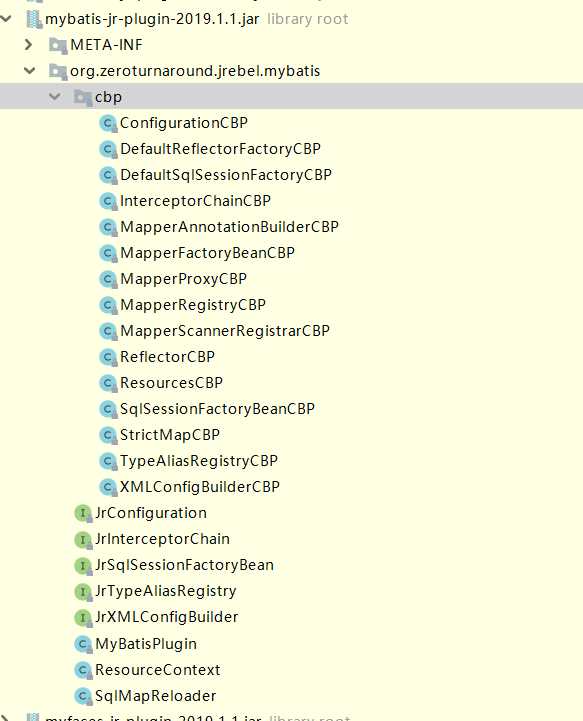Open the StrictMapCBP class name
Screen dimensions: 583x721
click(x=170, y=435)
